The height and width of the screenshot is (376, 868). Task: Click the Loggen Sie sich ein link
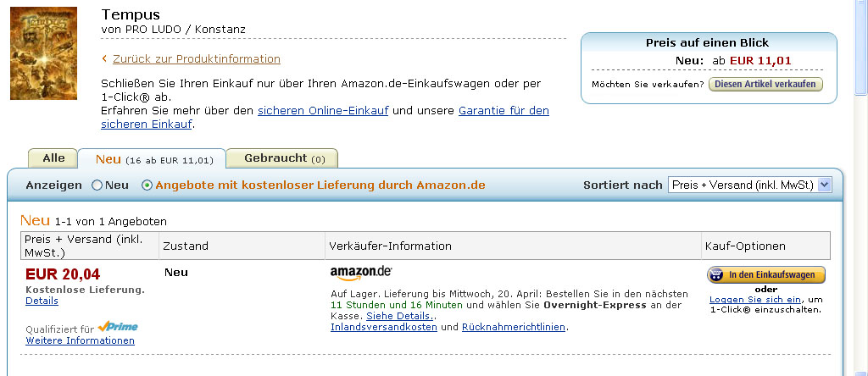click(755, 300)
